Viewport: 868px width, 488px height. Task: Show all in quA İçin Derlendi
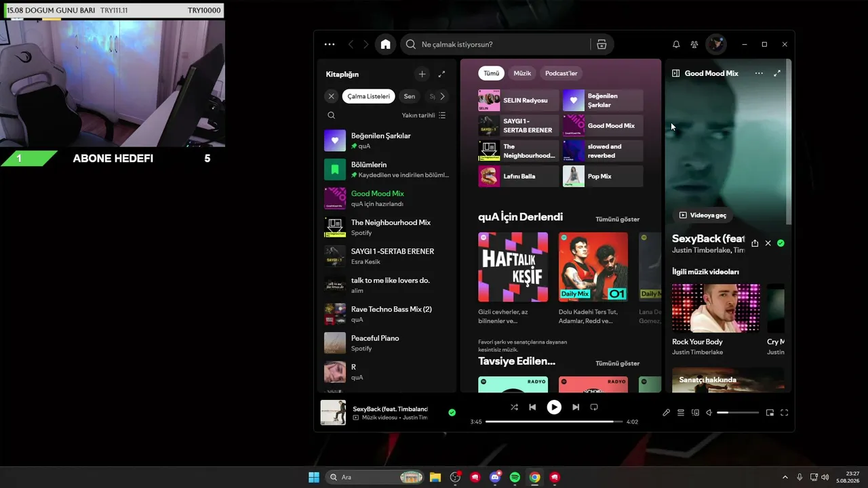pyautogui.click(x=618, y=220)
